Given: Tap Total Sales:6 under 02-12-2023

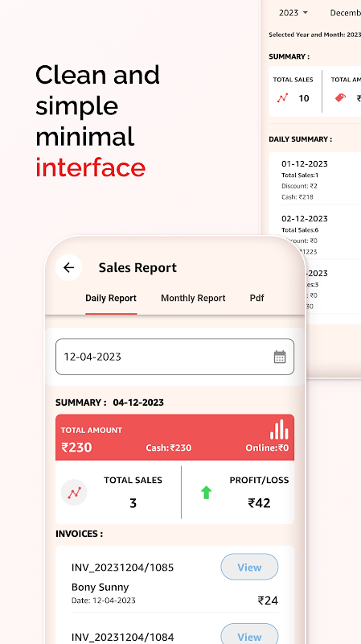Looking at the screenshot, I should (300, 229).
